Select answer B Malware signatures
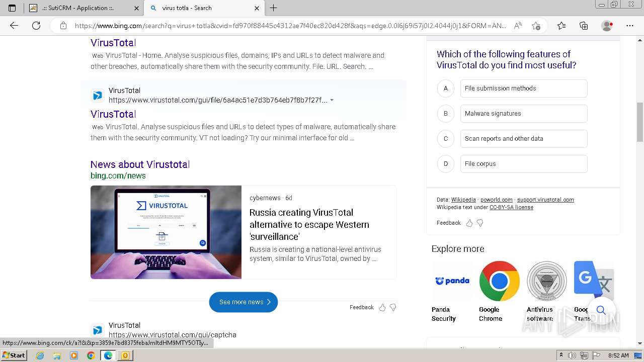The height and width of the screenshot is (362, 644). tap(524, 114)
